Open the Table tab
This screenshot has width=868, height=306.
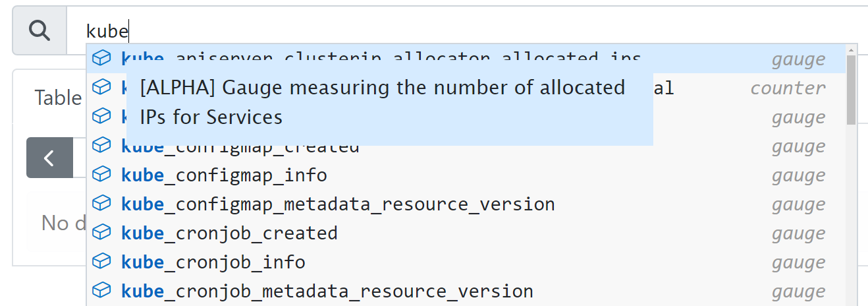point(58,98)
